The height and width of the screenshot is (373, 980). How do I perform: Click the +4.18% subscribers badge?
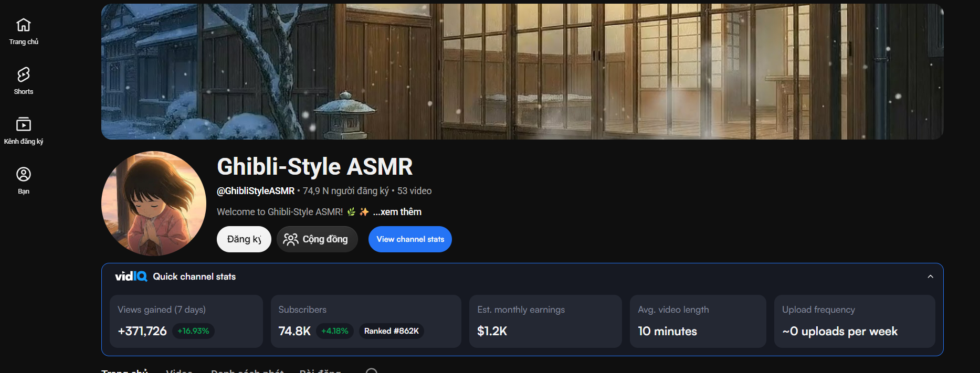(x=335, y=331)
